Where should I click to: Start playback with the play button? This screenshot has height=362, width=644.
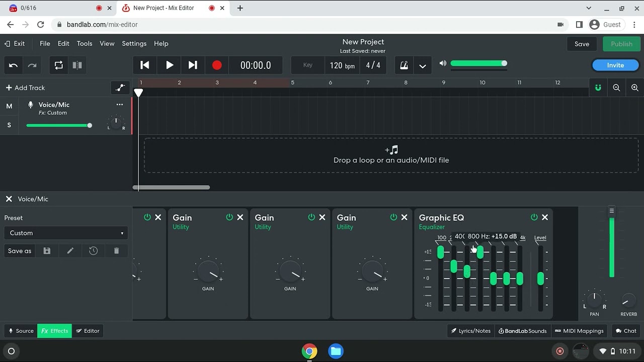coord(170,65)
